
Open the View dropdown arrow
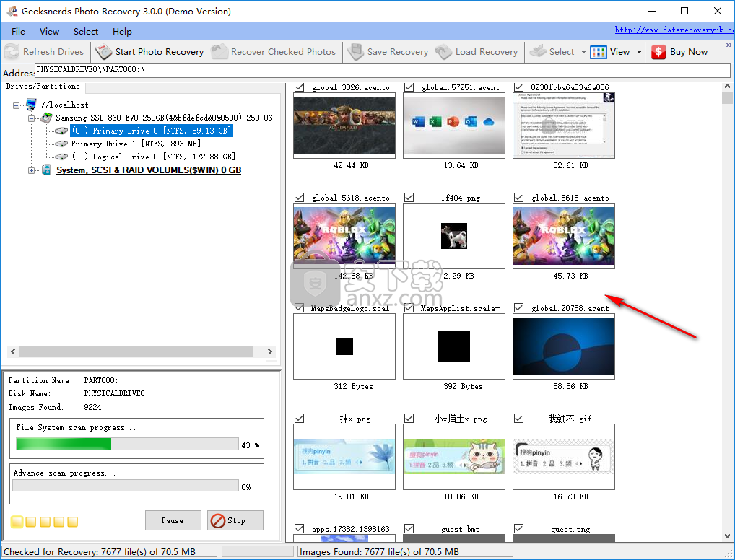(x=639, y=52)
